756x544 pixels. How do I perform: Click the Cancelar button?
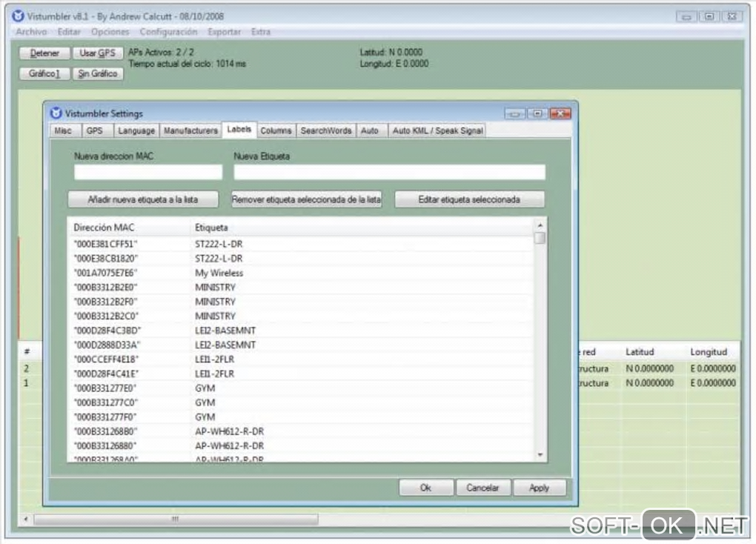[x=483, y=488]
